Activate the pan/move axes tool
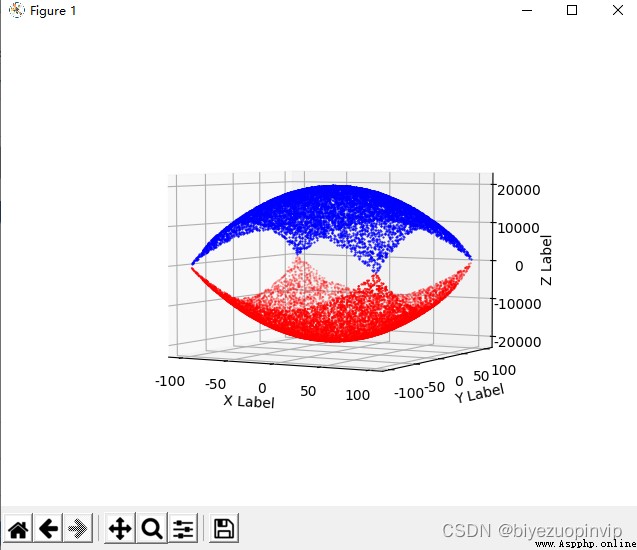Screen dimensions: 637x550 coord(120,528)
